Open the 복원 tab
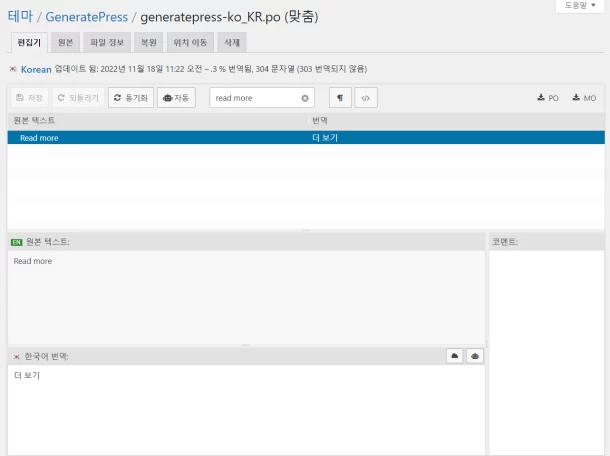 tap(149, 42)
